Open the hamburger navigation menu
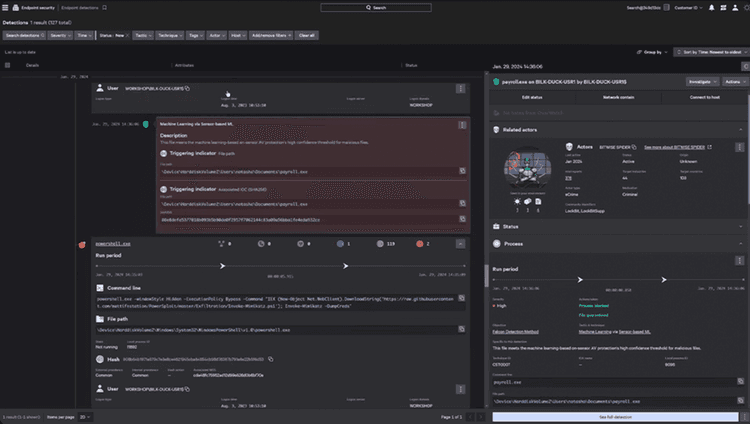The width and height of the screenshot is (750, 424). pyautogui.click(x=5, y=8)
